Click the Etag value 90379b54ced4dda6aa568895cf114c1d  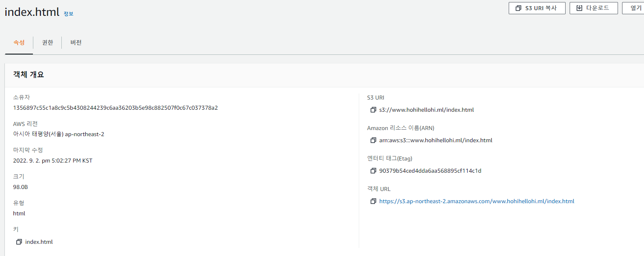coord(430,171)
